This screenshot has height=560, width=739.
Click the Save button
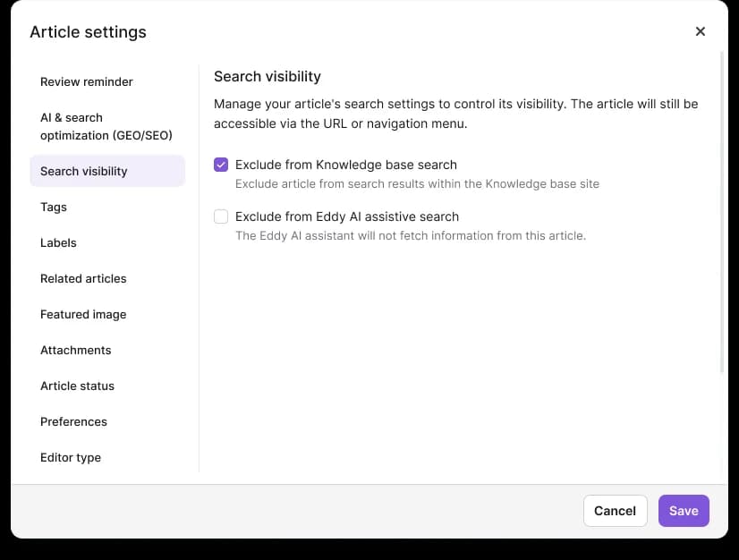pos(684,511)
